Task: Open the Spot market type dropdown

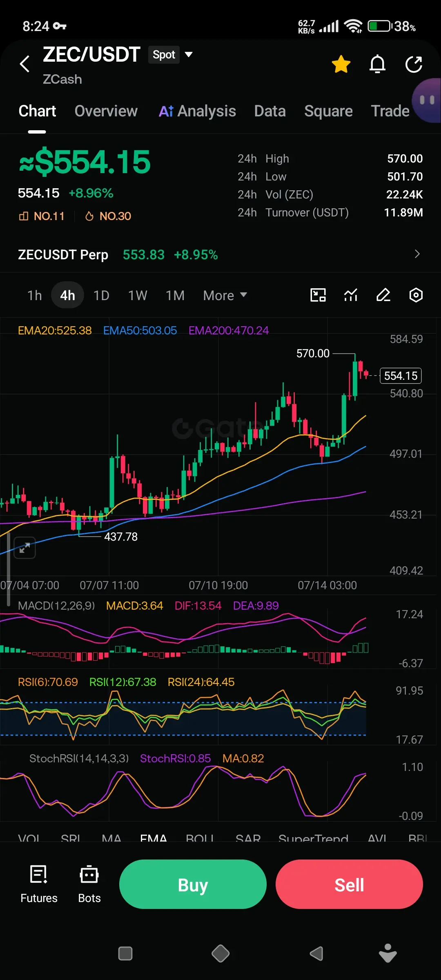Action: [170, 55]
